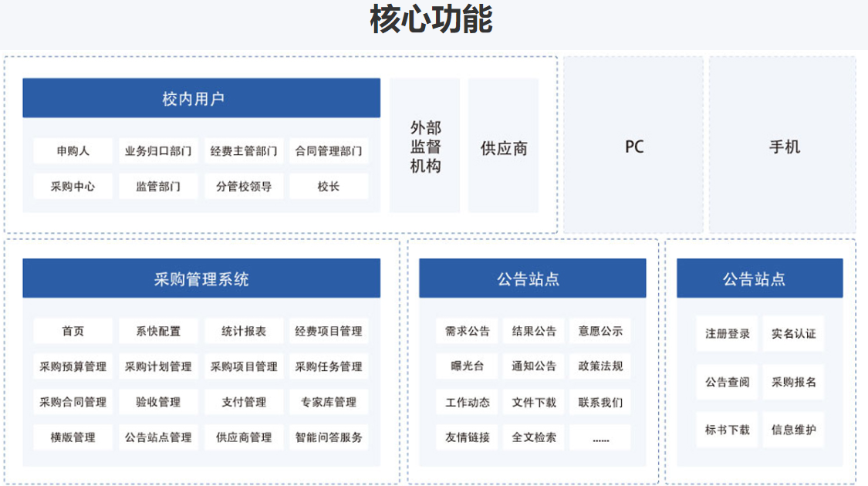Choose the PC platform block
Screen dimensions: 868x486
tap(633, 146)
